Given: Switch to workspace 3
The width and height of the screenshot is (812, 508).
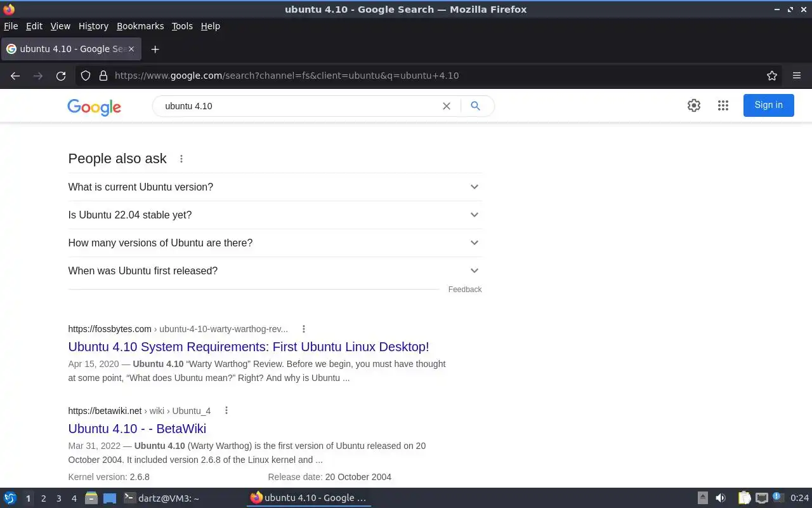Looking at the screenshot, I should point(58,498).
